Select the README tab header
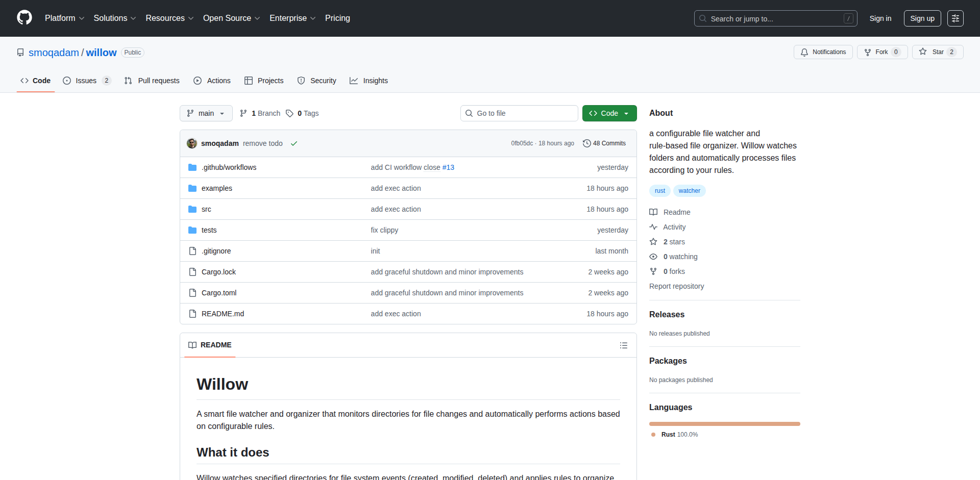Screen dimensions: 980x480 coord(210,345)
